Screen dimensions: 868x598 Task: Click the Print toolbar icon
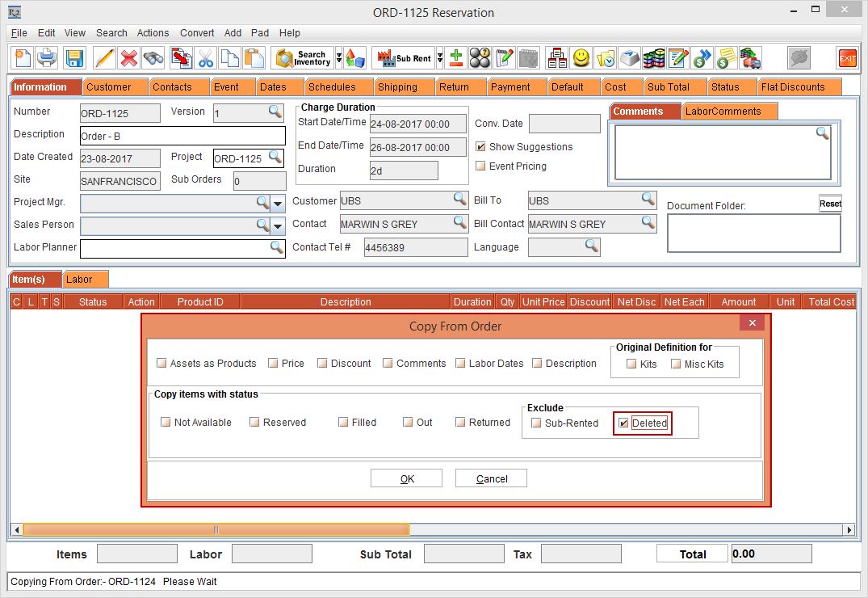pyautogui.click(x=48, y=58)
